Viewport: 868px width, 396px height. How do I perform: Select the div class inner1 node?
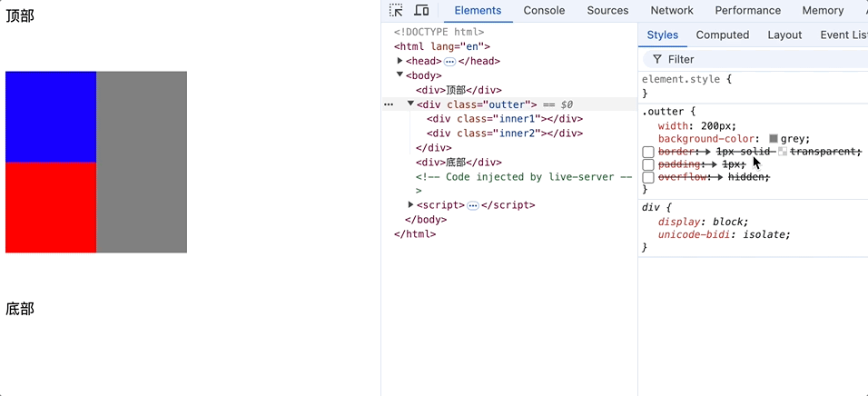click(x=505, y=118)
